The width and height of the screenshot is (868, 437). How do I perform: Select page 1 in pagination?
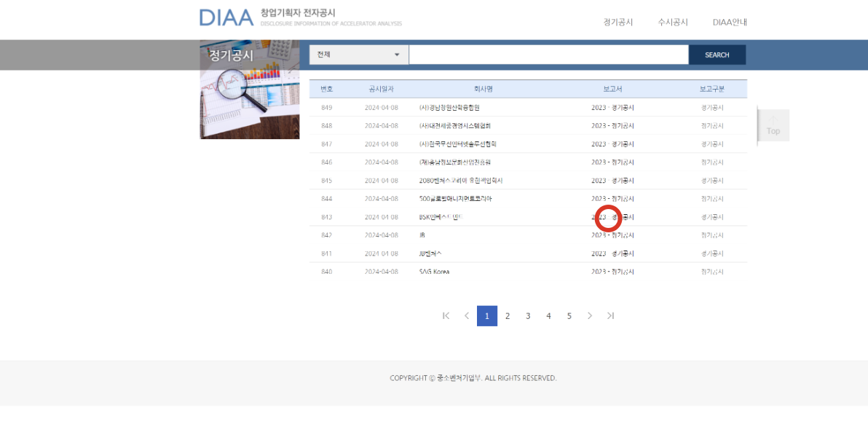pyautogui.click(x=487, y=315)
